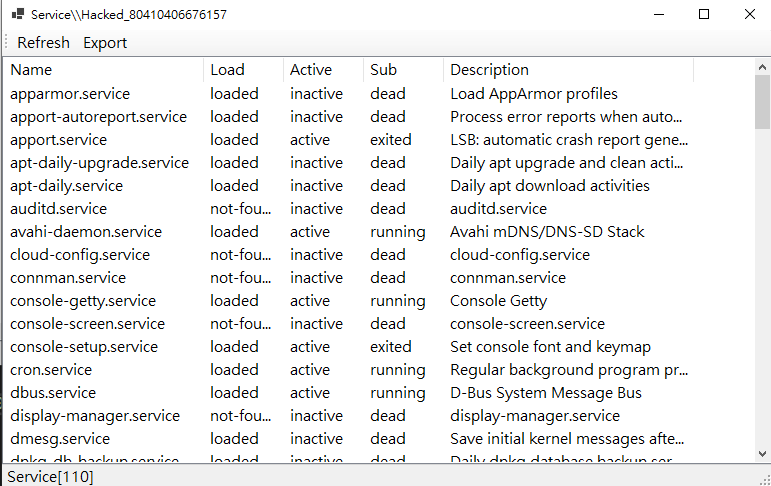The height and width of the screenshot is (486, 771).
Task: Click the vertical scrollbar track below the thumb
Action: [x=762, y=300]
